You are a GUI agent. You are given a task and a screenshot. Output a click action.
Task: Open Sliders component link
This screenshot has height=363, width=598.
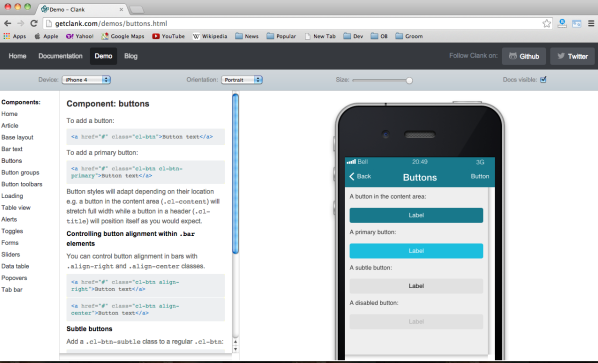[11, 254]
